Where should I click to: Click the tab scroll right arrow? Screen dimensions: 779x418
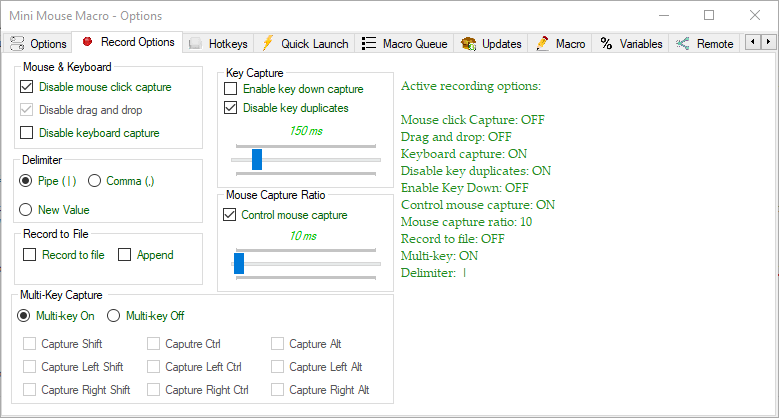pyautogui.click(x=769, y=42)
